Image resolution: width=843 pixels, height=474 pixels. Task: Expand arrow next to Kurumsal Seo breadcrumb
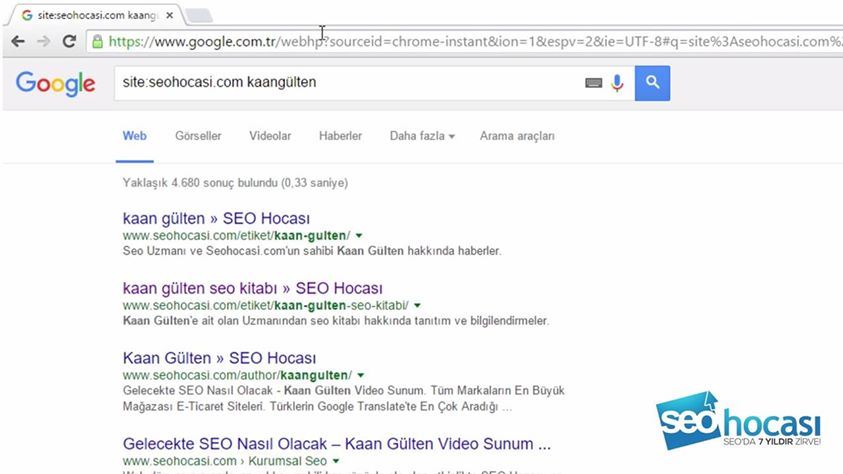coord(336,461)
